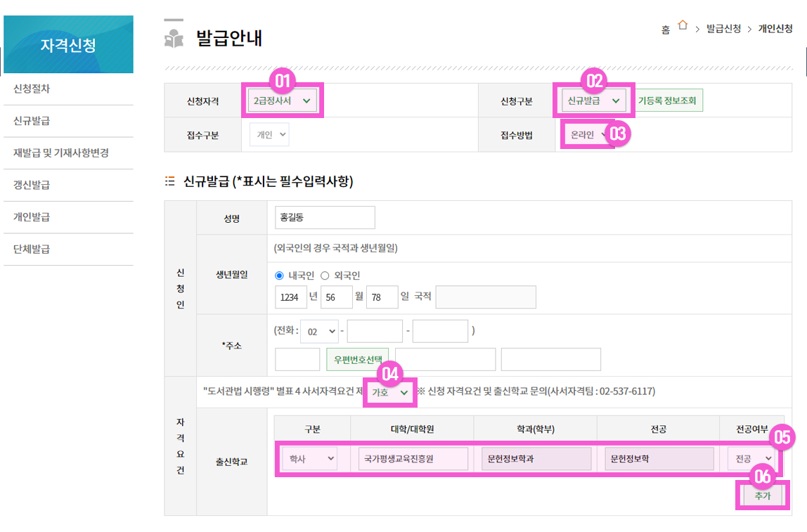Go to 신규발급 in the sidebar

[x=32, y=121]
